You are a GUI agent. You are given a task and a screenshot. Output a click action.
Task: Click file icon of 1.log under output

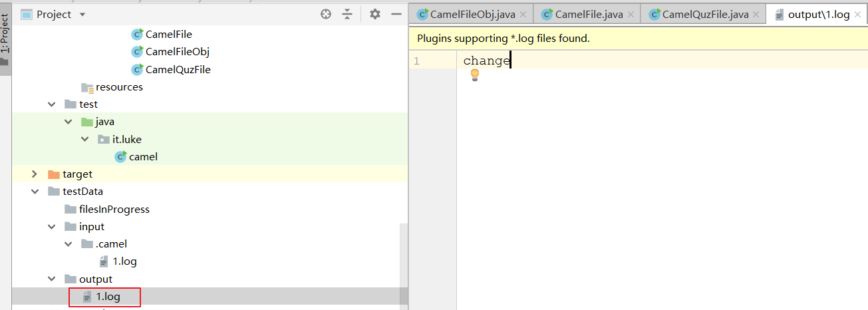(87, 297)
